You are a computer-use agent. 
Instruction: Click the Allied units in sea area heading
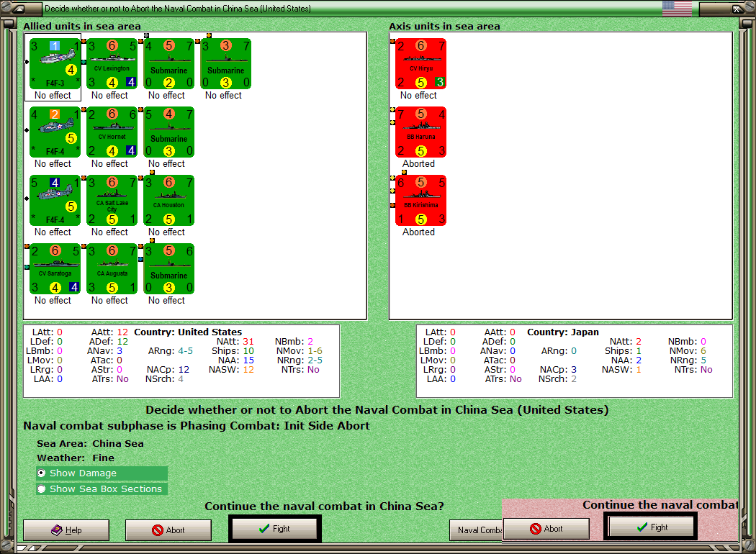[x=82, y=26]
